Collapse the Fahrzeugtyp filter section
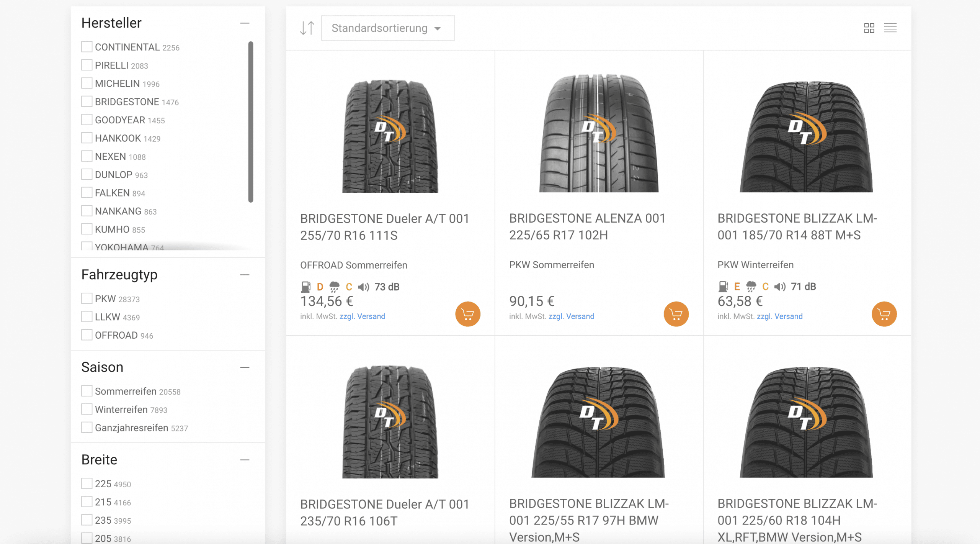The width and height of the screenshot is (980, 544). click(245, 275)
